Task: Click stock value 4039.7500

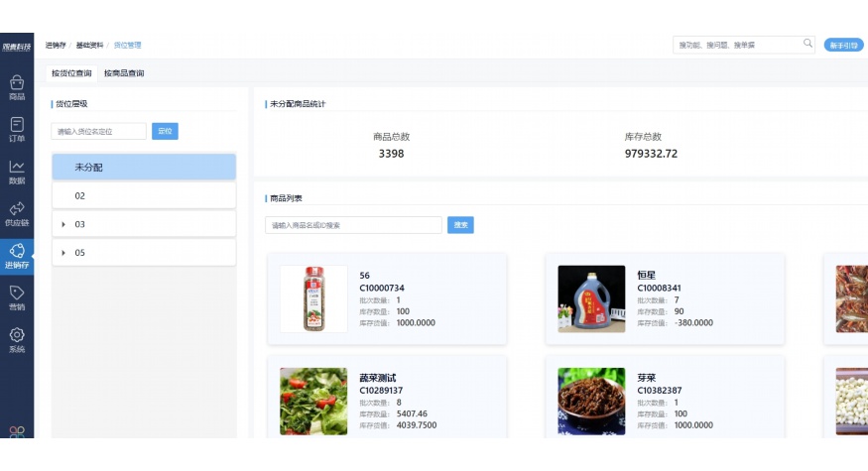Action: (x=417, y=425)
